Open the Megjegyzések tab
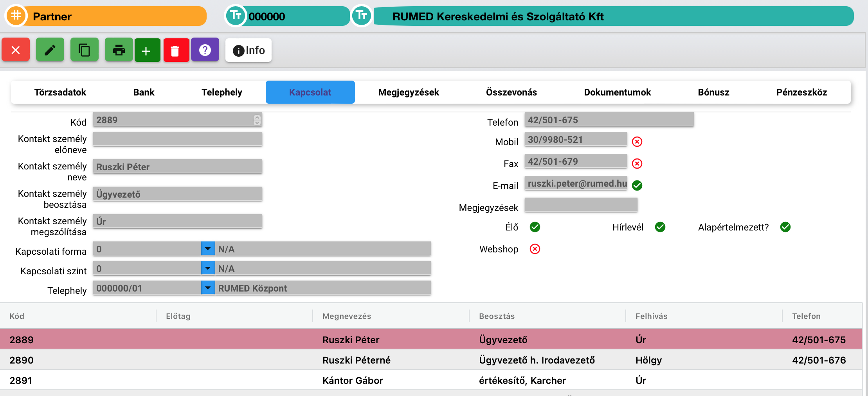The width and height of the screenshot is (868, 396). 409,92
